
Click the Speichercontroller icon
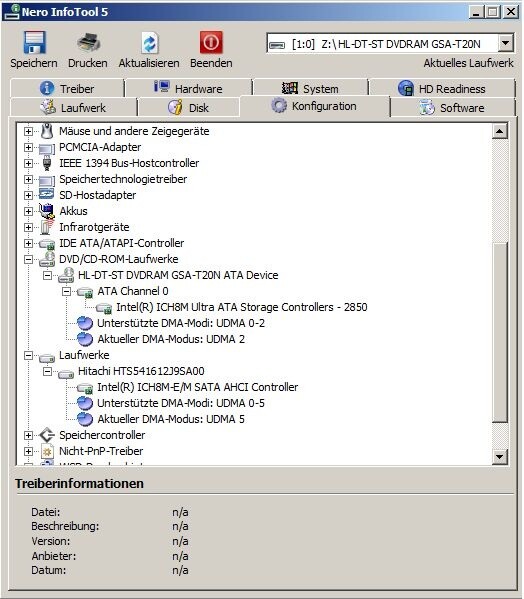(x=47, y=435)
